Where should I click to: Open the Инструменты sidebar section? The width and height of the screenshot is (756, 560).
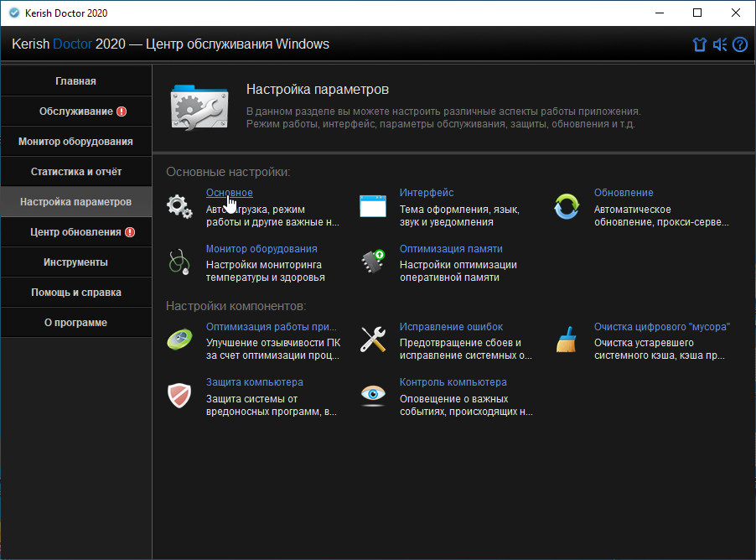pos(75,262)
